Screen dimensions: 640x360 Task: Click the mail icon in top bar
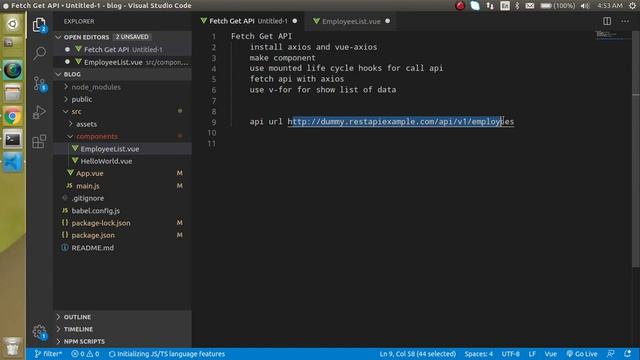pos(529,5)
